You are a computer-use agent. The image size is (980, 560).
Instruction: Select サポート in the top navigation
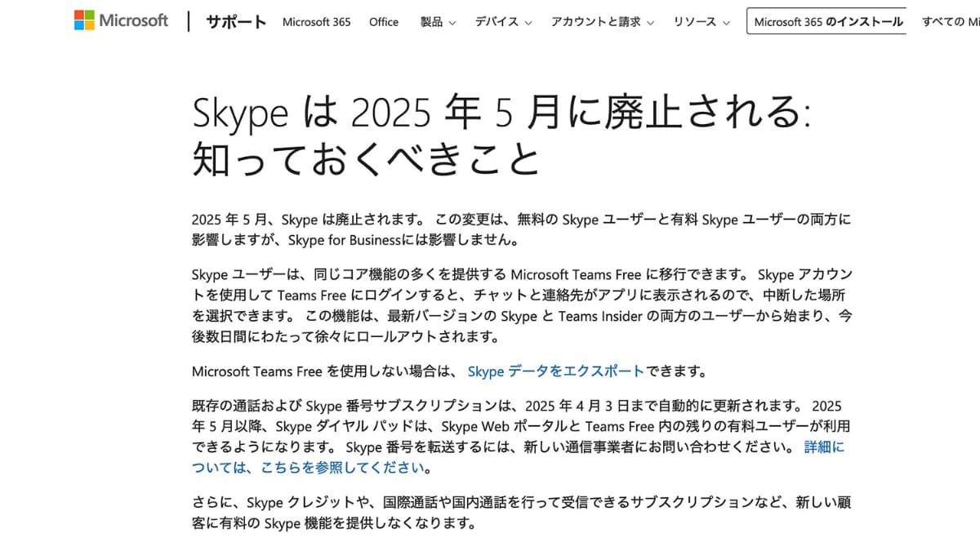point(235,22)
